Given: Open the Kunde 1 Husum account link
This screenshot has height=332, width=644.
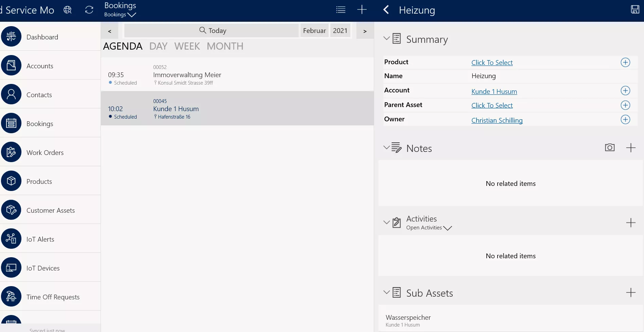Looking at the screenshot, I should point(494,91).
